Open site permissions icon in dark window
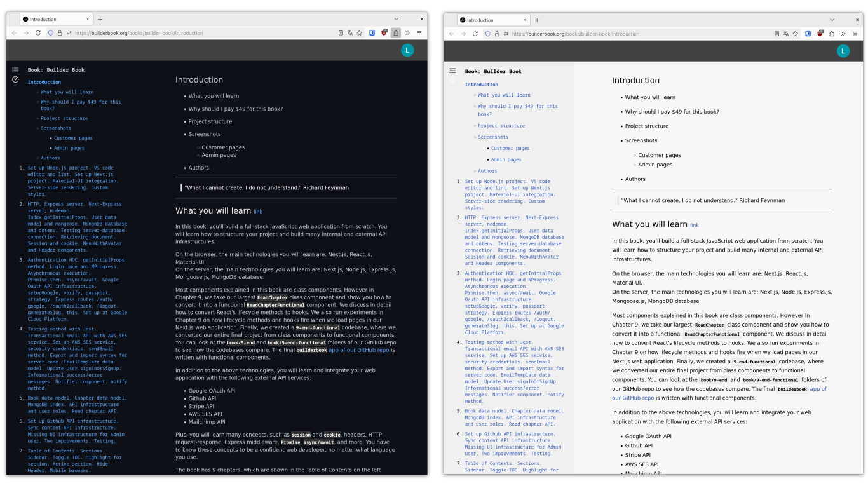Image resolution: width=868 pixels, height=488 pixels. [69, 33]
